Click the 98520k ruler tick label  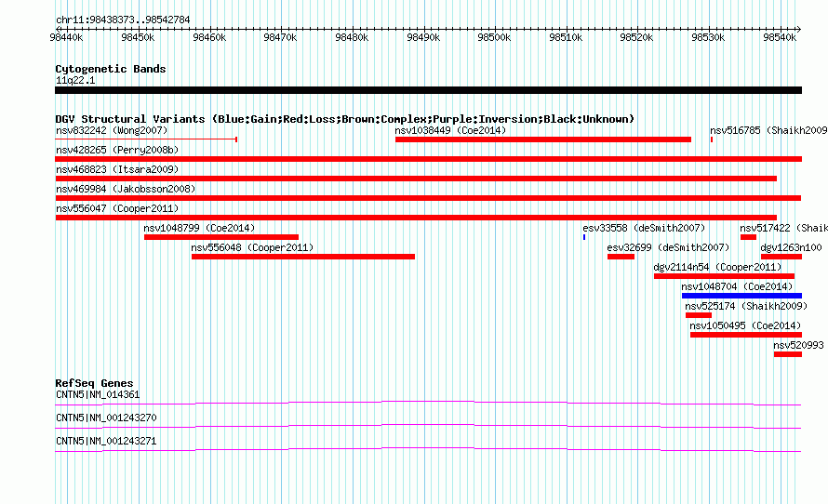637,37
